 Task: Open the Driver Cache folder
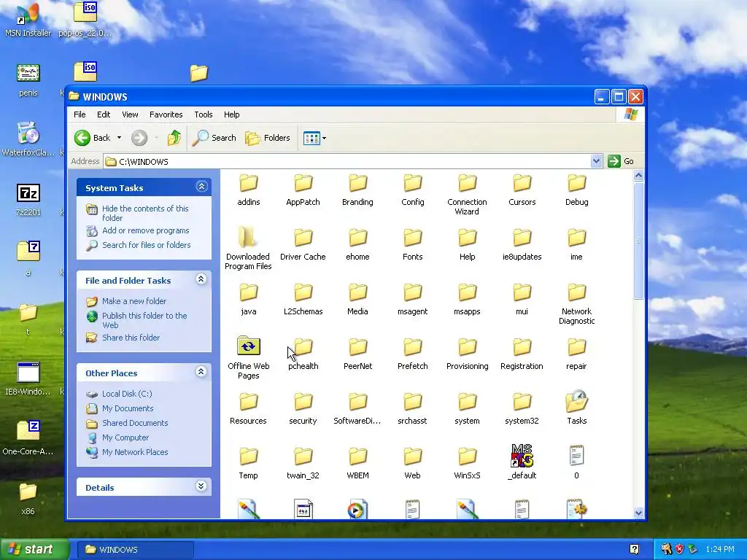[303, 245]
